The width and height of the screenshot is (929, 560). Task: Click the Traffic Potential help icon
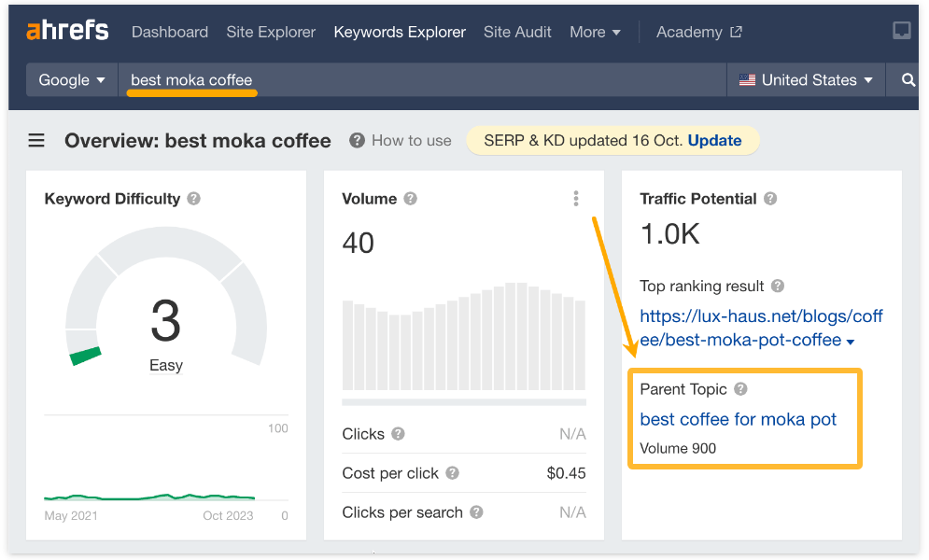(771, 199)
